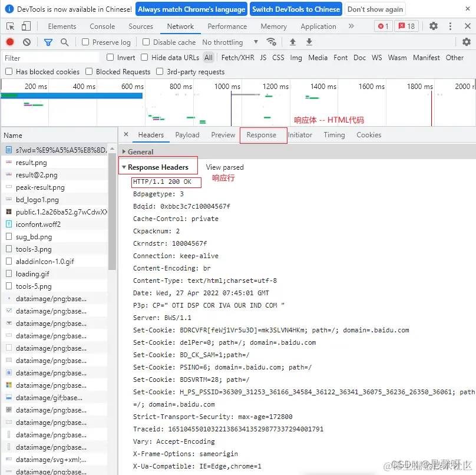Open the Application panel

coord(318,27)
